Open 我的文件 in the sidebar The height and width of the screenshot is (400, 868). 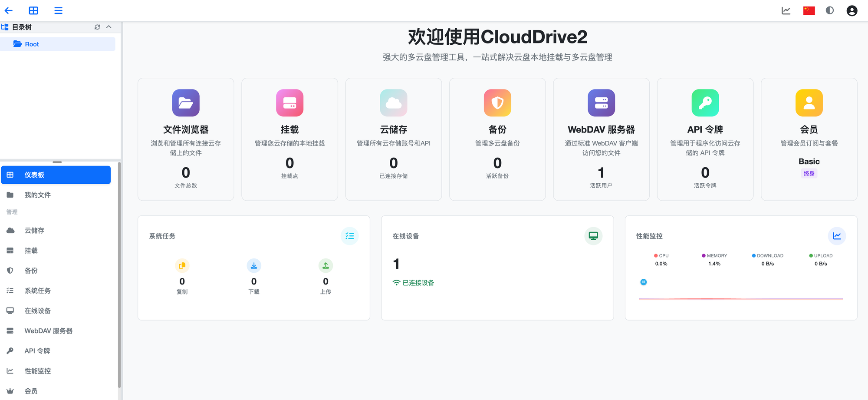coord(37,195)
